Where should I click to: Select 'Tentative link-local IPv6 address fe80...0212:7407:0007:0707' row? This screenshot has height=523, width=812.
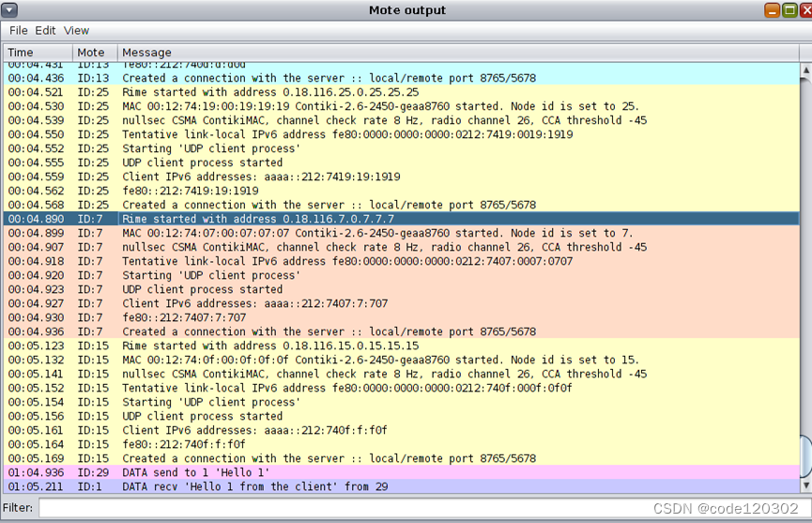tap(402, 261)
